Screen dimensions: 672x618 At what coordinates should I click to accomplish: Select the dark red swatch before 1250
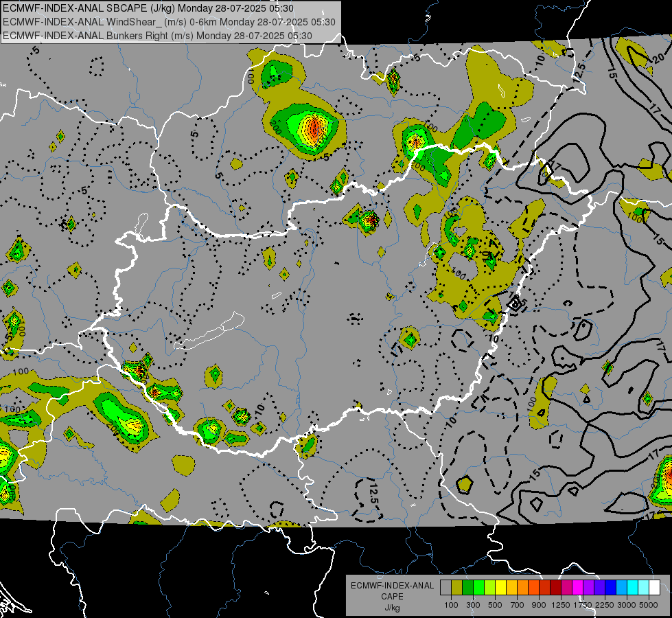pyautogui.click(x=556, y=587)
